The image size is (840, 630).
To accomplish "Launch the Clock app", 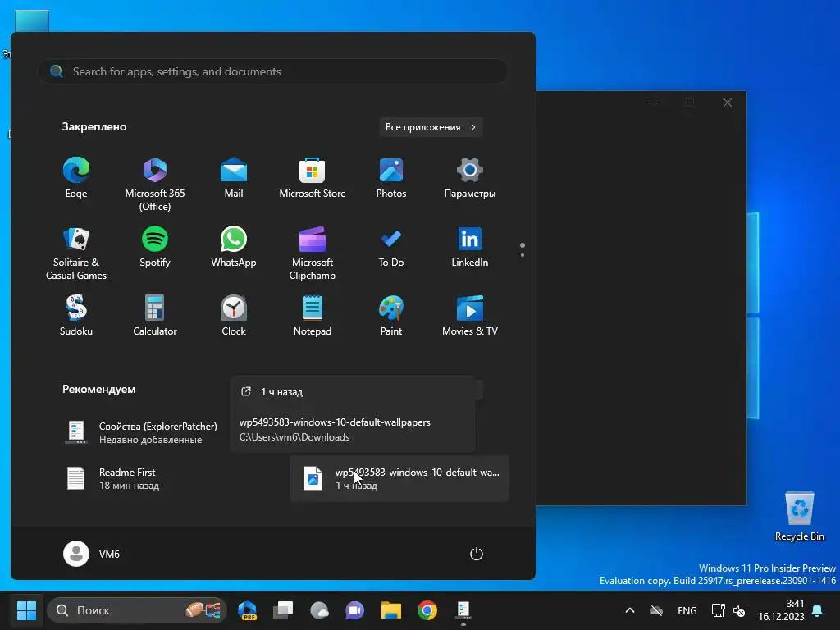I will (234, 316).
